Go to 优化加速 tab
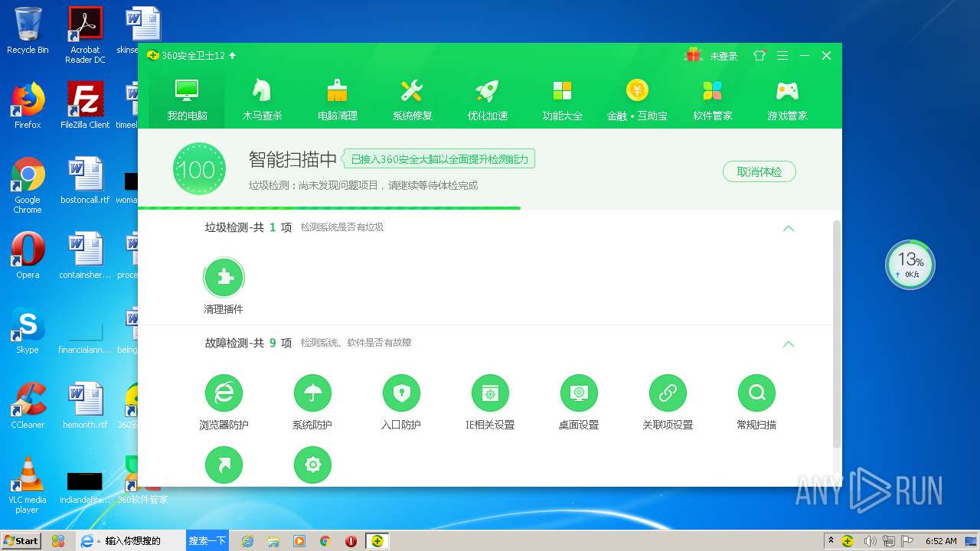This screenshot has width=980, height=551. click(487, 99)
